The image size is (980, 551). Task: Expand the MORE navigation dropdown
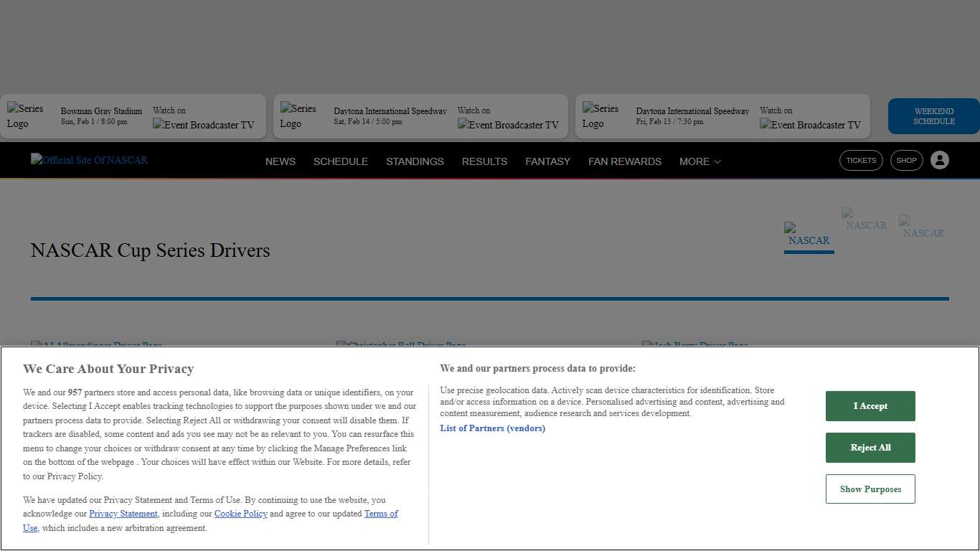699,161
